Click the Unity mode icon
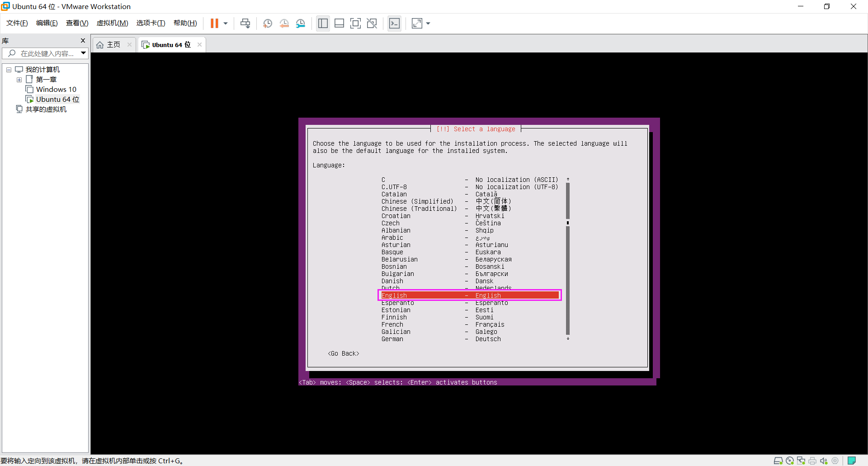The image size is (868, 466). (x=372, y=23)
